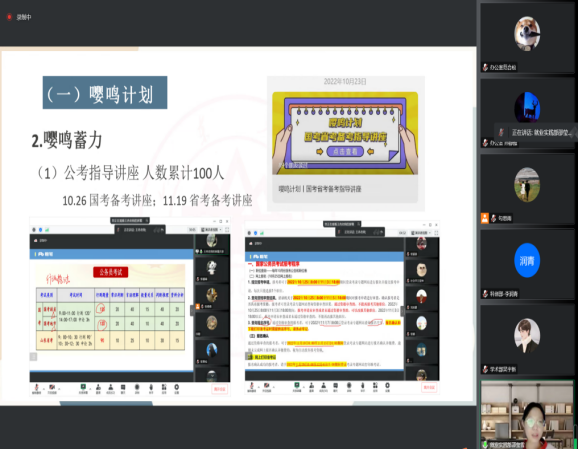This screenshot has width=578, height=449.
Task: Click muted mic icon on Shiba dog tile
Action: click(x=485, y=67)
